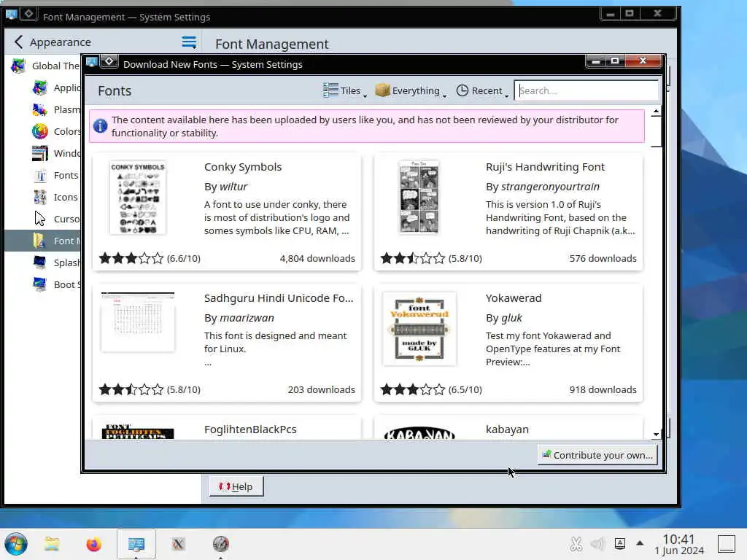Click the Application Style sidebar icon
The width and height of the screenshot is (747, 560).
tap(40, 87)
